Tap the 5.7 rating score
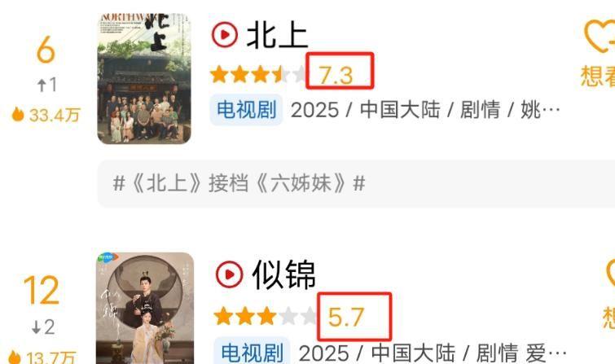The width and height of the screenshot is (615, 364). [x=346, y=317]
